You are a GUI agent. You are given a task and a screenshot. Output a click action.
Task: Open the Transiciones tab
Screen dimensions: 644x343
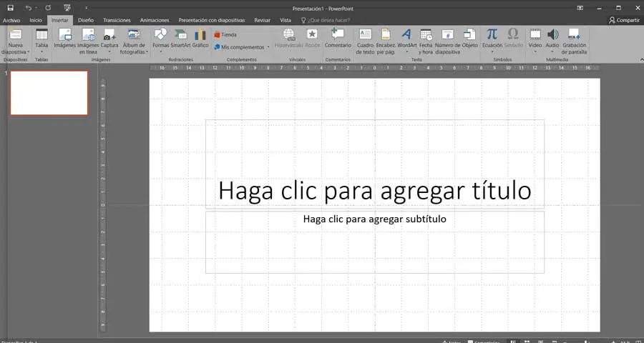(117, 20)
